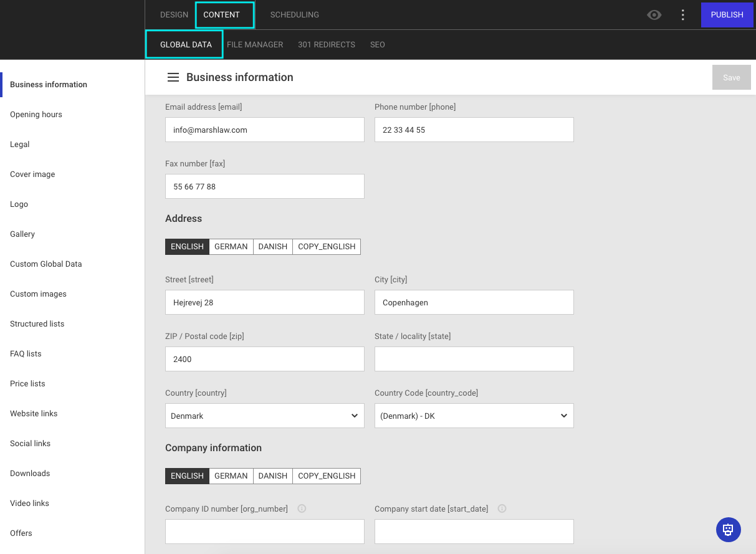Open the chatbot assistant icon

[x=728, y=530]
